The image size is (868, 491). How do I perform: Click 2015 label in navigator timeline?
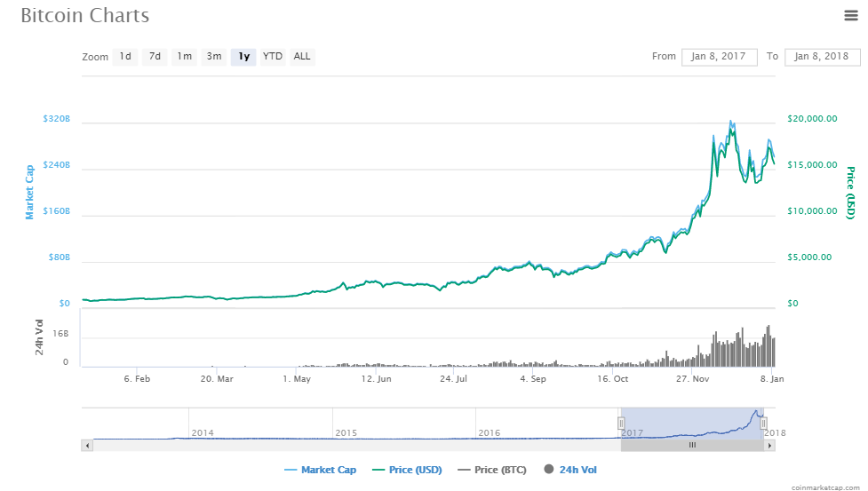coord(346,433)
